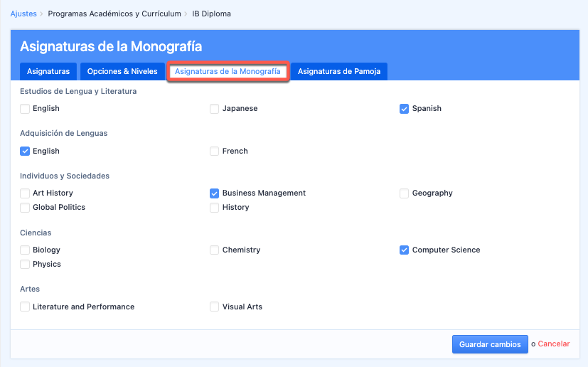This screenshot has width=588, height=367.
Task: Open the Opciones & Niveles tab
Action: (122, 71)
